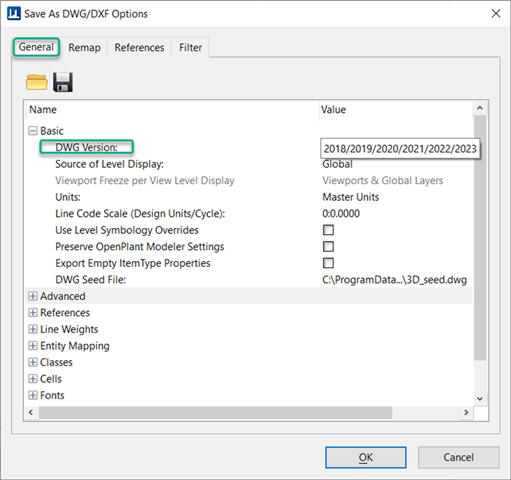This screenshot has height=480, width=511.
Task: Click the Cancel button
Action: click(458, 457)
